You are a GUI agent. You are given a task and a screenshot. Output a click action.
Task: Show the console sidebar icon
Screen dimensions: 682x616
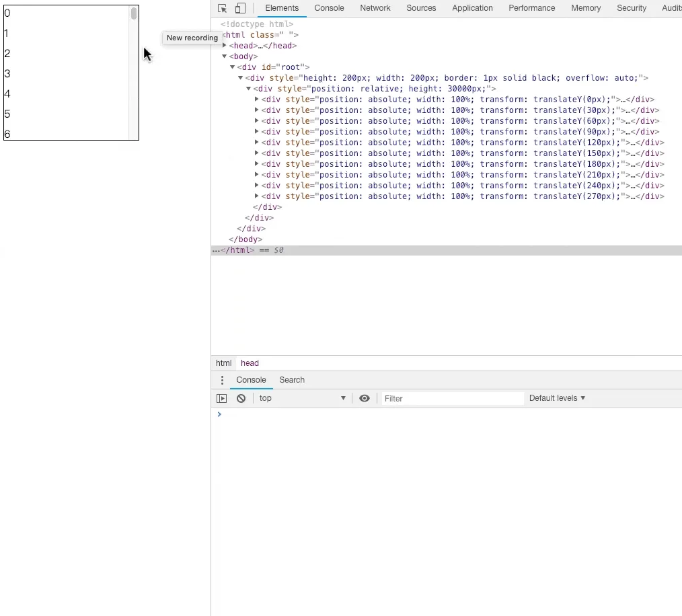pos(222,398)
